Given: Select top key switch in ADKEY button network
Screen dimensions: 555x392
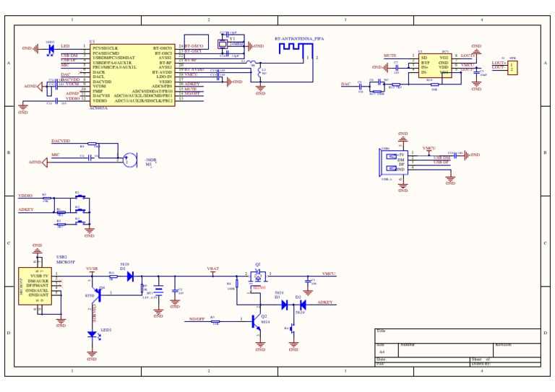Looking at the screenshot, I should pos(82,196).
